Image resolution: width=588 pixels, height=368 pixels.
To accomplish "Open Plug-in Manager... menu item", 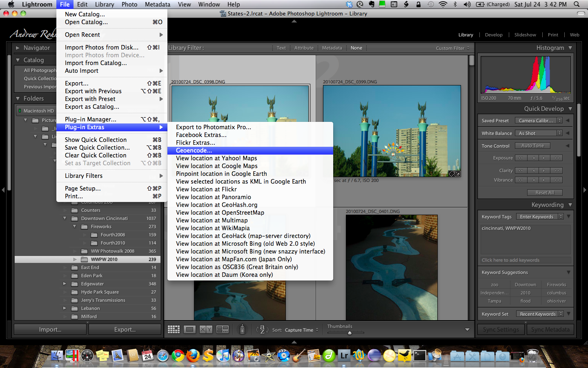I will (x=112, y=119).
